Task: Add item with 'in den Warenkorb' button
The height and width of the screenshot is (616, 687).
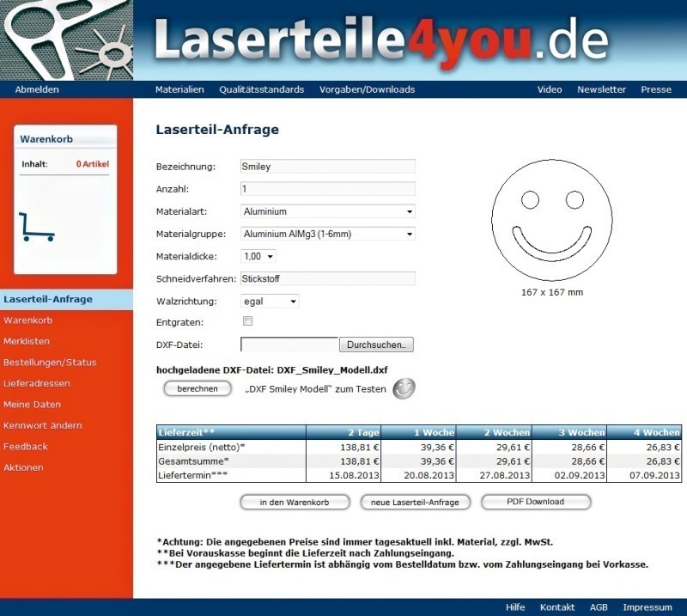Action: [x=295, y=502]
